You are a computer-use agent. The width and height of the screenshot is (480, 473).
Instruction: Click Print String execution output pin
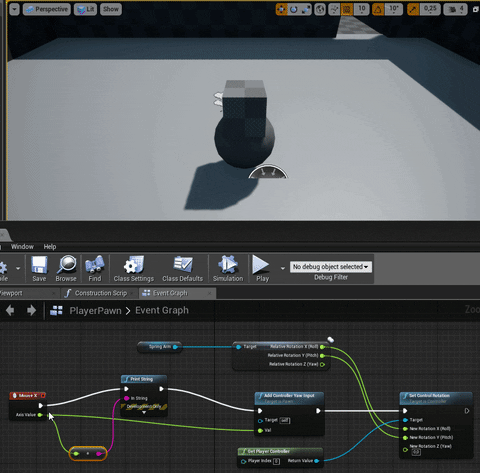(161, 389)
